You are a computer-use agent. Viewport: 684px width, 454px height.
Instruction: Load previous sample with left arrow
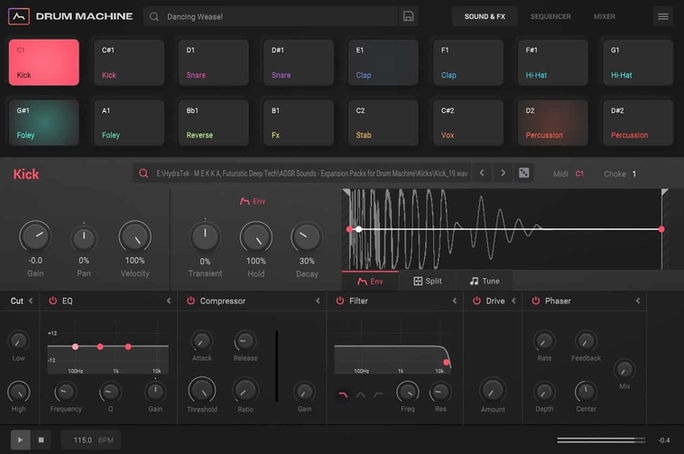pos(482,173)
